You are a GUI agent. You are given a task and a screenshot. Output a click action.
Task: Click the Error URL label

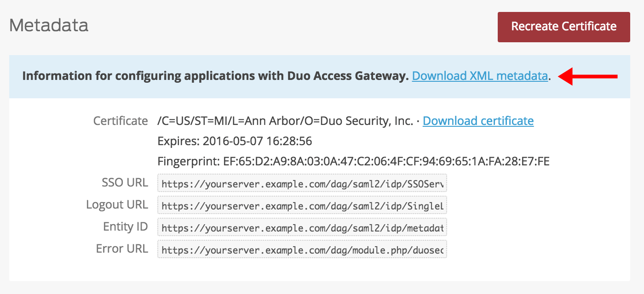[x=122, y=249]
